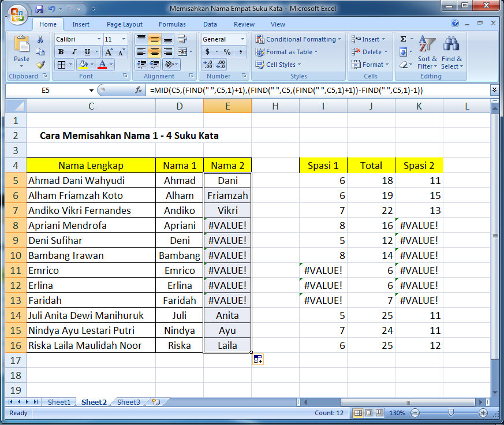Apply fill color bucket
Image resolution: width=504 pixels, height=425 pixels.
click(x=83, y=65)
